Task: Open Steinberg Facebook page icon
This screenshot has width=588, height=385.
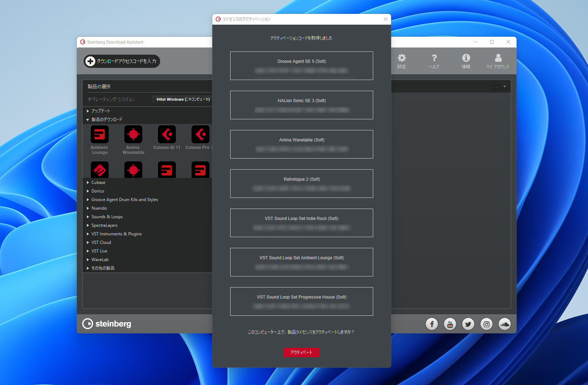Action: [x=432, y=324]
